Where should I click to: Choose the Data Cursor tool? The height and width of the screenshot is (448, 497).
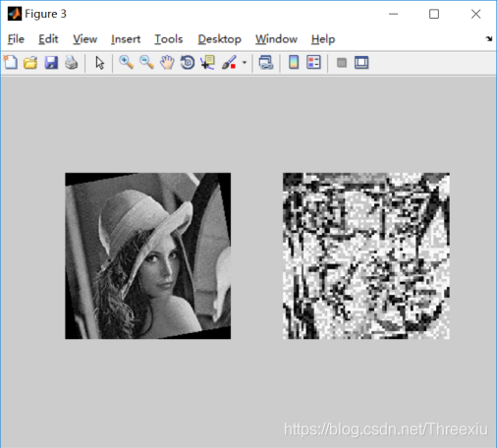tap(208, 62)
